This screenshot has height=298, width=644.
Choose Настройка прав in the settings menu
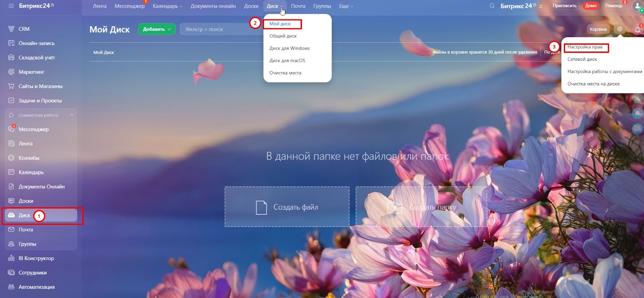tap(585, 47)
